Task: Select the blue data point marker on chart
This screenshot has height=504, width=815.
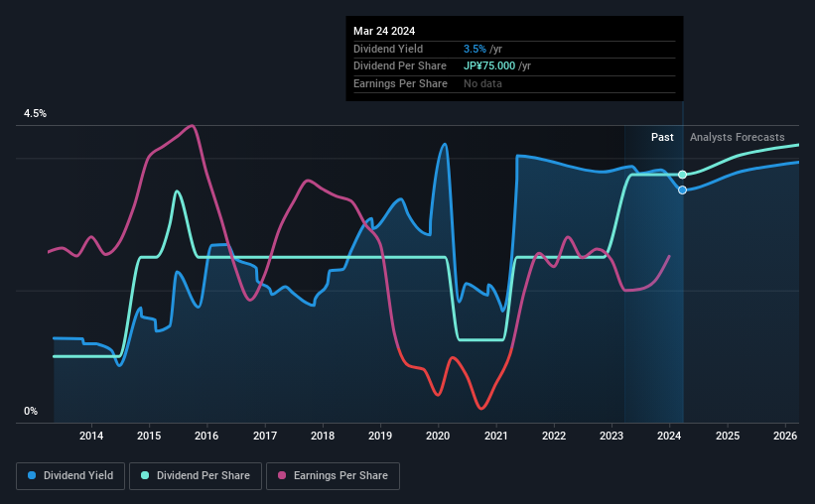Action: (682, 190)
